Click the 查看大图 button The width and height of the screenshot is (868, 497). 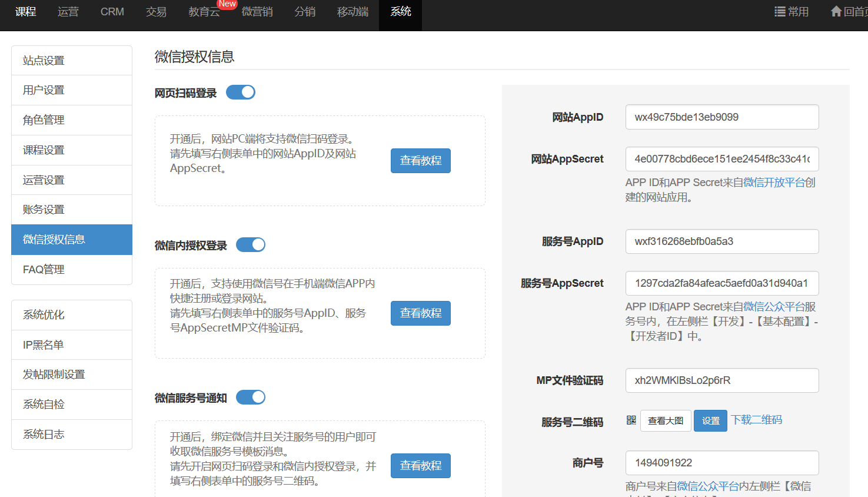666,421
